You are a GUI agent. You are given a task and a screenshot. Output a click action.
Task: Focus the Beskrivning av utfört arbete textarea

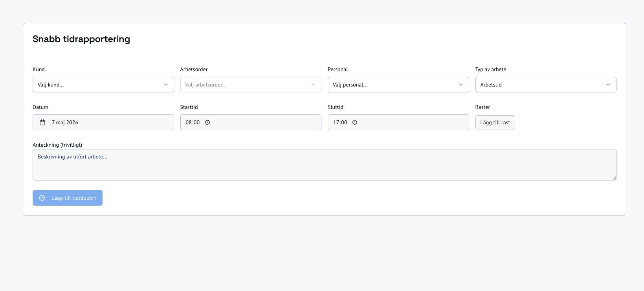[x=325, y=165]
